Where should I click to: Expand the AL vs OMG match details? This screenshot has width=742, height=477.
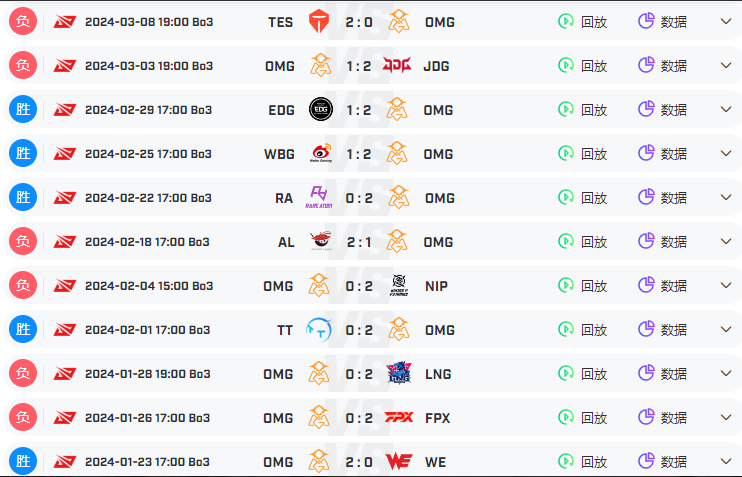726,241
